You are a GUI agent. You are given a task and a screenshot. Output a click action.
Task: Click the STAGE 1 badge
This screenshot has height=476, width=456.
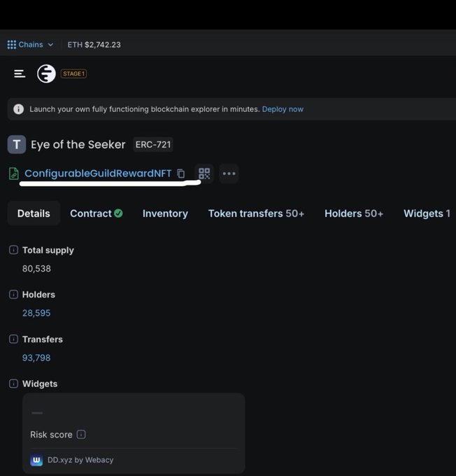[x=73, y=73]
